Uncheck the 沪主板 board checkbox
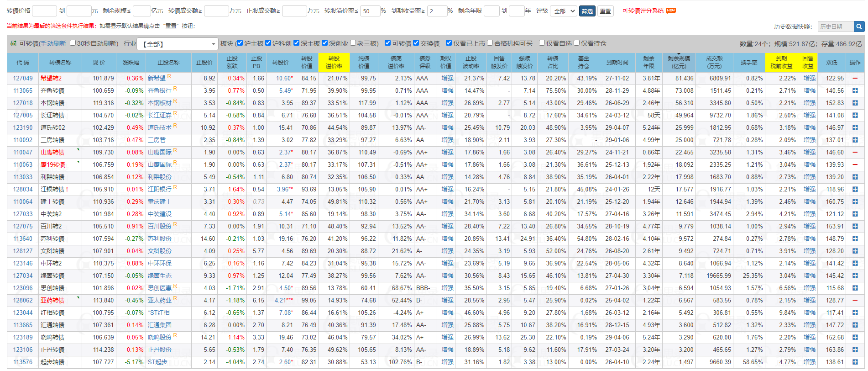The height and width of the screenshot is (371, 868). tap(240, 43)
